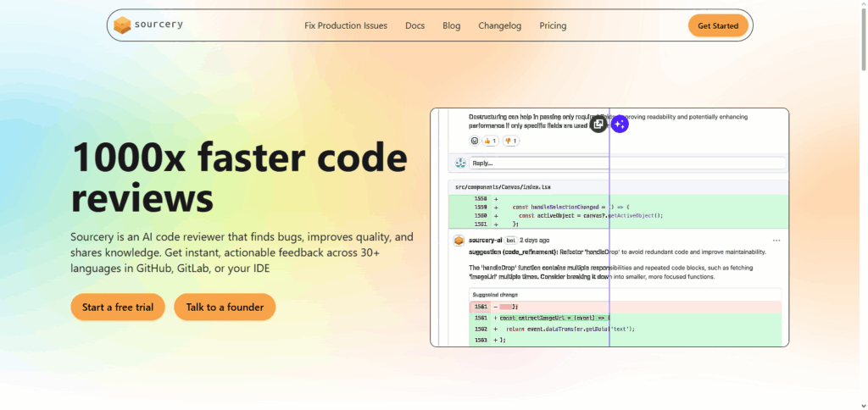Click the Sourcery hexagon logo icon
Image resolution: width=868 pixels, height=410 pixels.
123,25
